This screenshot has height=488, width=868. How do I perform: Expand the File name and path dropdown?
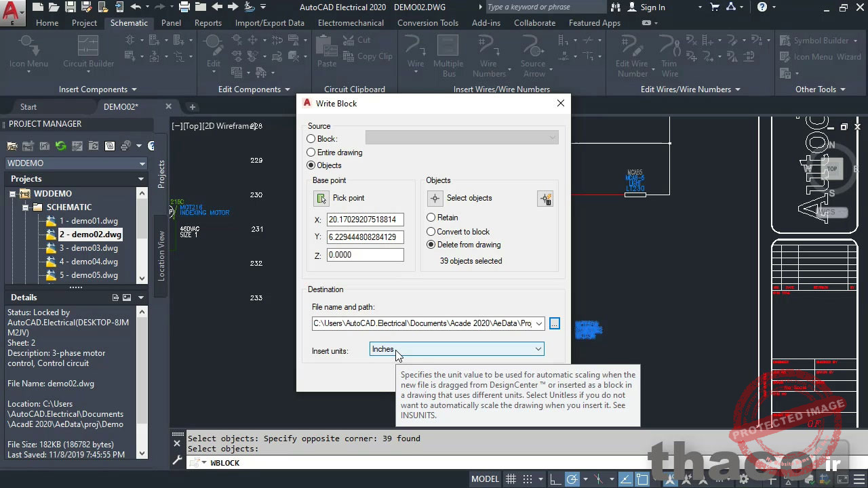[x=538, y=324]
